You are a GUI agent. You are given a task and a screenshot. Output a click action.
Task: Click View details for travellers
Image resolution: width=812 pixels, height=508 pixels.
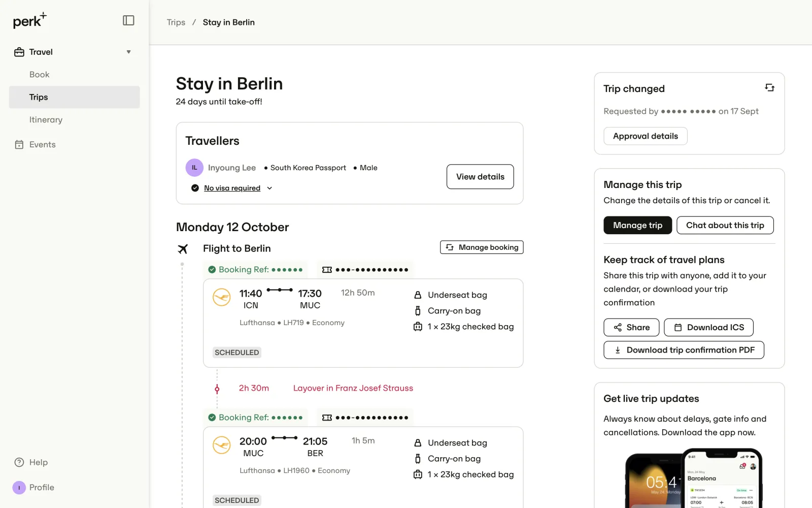(x=480, y=177)
